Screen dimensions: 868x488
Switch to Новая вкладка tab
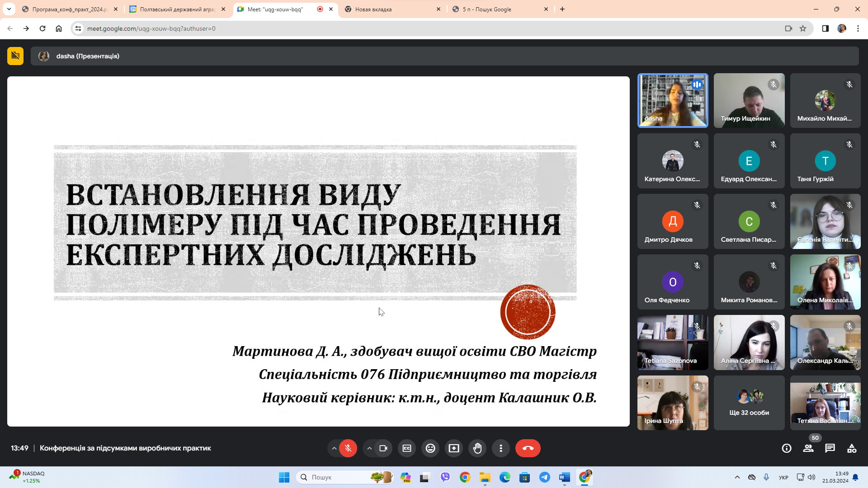point(392,9)
